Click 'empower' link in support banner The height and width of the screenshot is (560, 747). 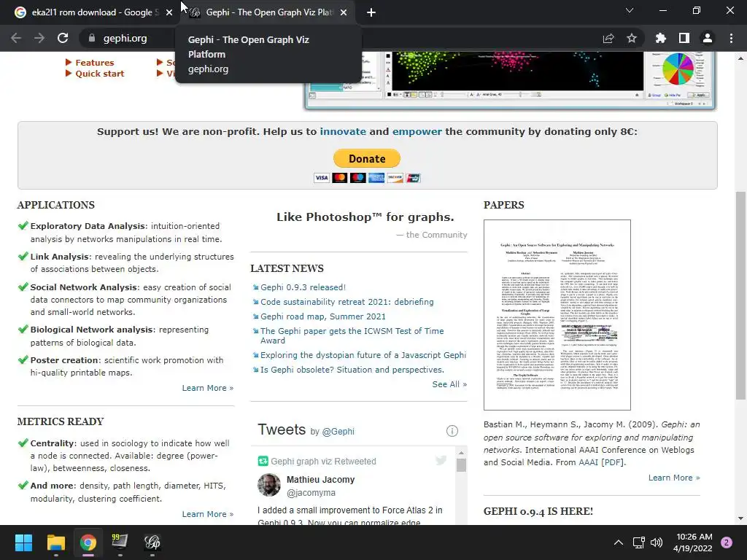[x=417, y=132]
